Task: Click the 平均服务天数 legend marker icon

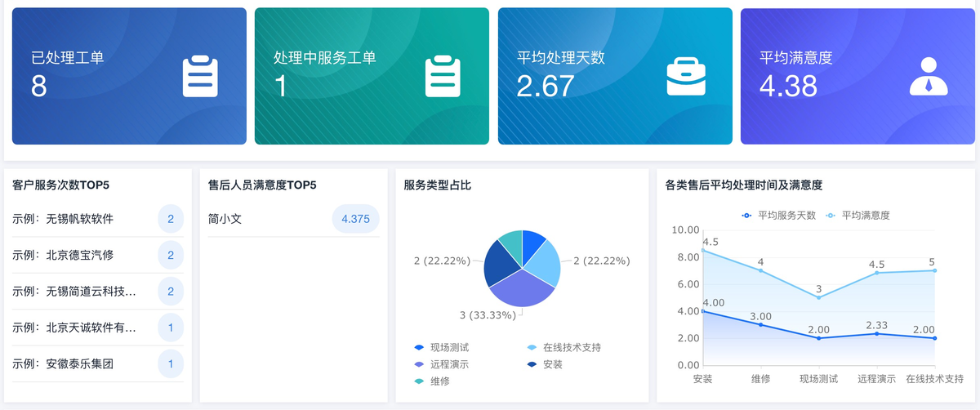Action: (746, 216)
